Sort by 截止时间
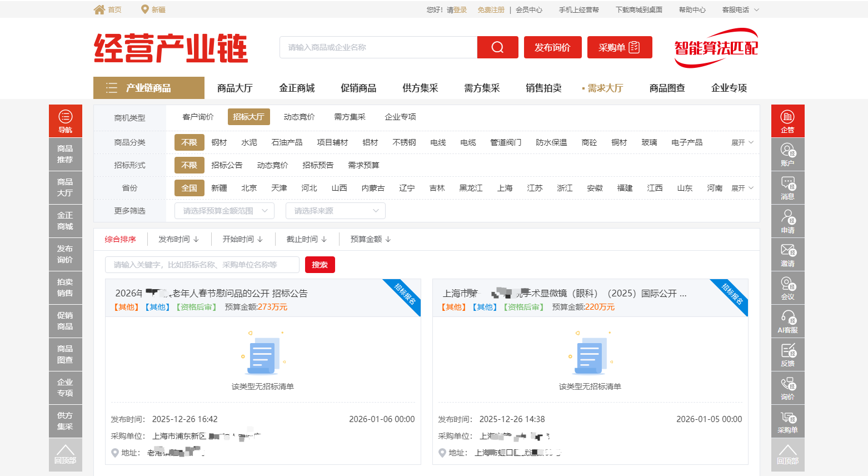868x476 pixels. click(307, 239)
